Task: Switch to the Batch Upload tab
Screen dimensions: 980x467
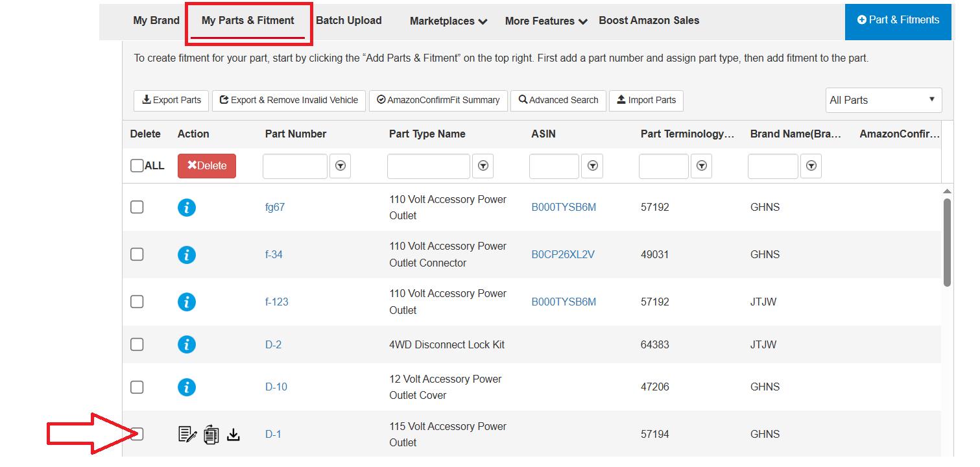Action: [349, 20]
